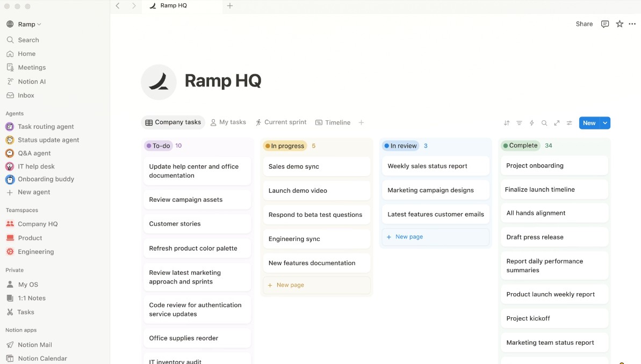Add New page under In review

coord(436,237)
